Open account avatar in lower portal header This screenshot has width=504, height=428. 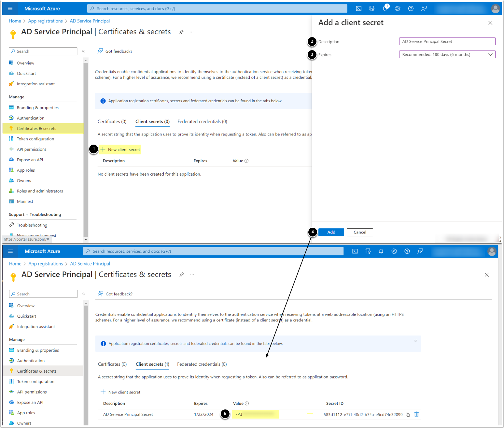click(492, 251)
